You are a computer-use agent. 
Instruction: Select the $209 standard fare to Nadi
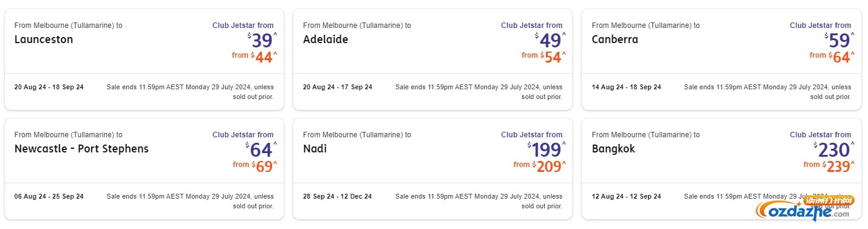540,166
